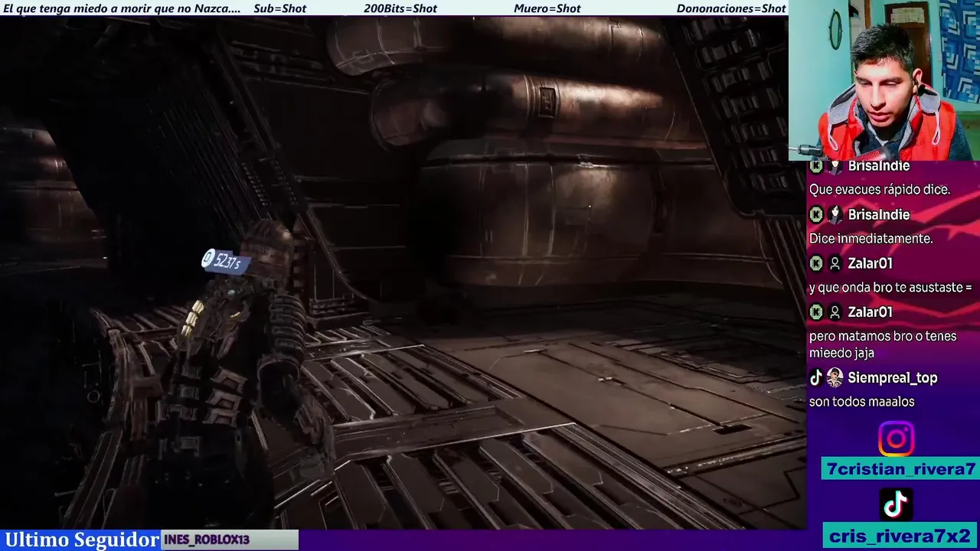Click username BrisaIndie above 'Dice inmediatamente.'
Viewport: 980px width, 551px height.
tap(879, 215)
